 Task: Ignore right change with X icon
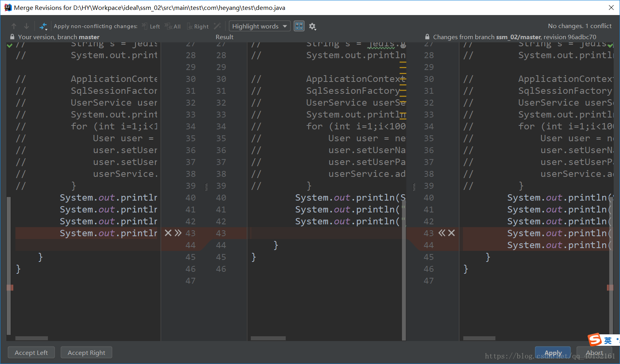coord(451,233)
